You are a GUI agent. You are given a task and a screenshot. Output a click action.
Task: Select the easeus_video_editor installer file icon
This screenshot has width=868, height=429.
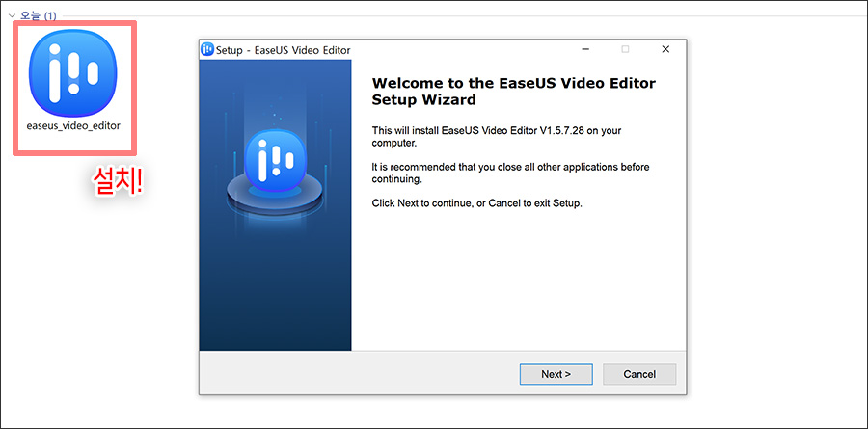[x=72, y=72]
